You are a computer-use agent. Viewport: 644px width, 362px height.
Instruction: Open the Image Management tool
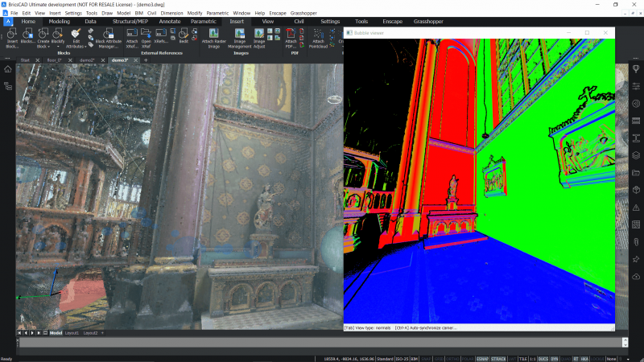point(239,38)
